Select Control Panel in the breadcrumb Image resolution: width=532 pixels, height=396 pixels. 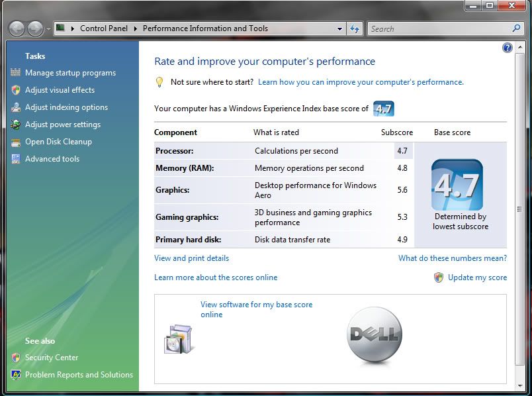104,28
